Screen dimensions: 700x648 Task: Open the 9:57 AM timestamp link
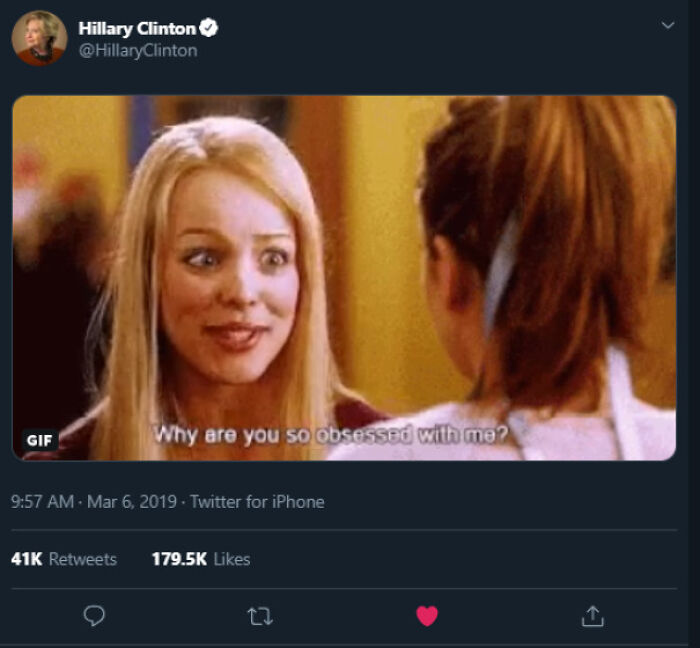[x=42, y=502]
